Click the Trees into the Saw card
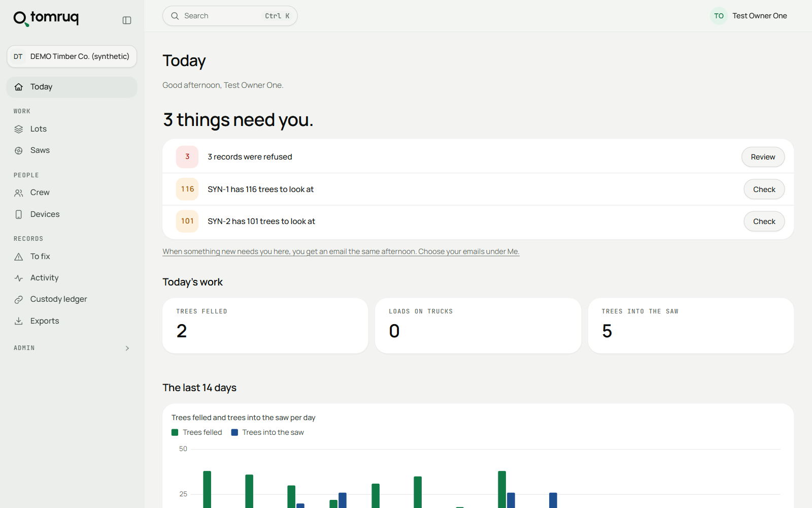The width and height of the screenshot is (812, 508). [691, 326]
